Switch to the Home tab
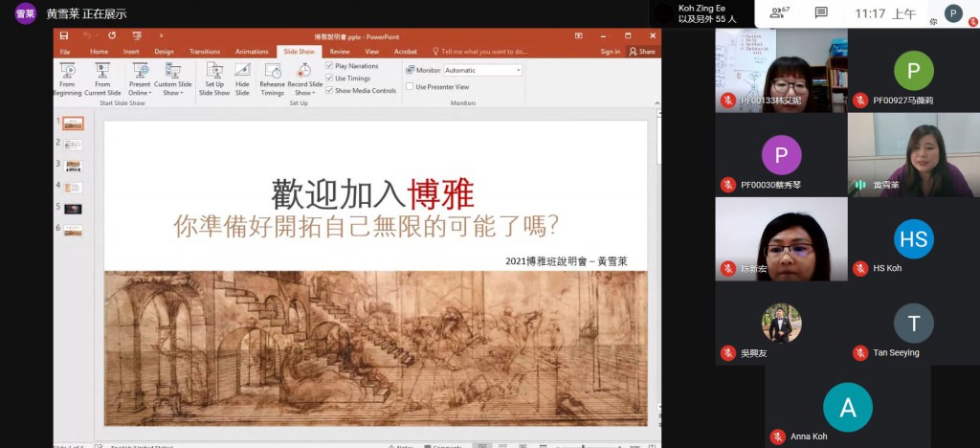The height and width of the screenshot is (448, 980). pyautogui.click(x=99, y=52)
